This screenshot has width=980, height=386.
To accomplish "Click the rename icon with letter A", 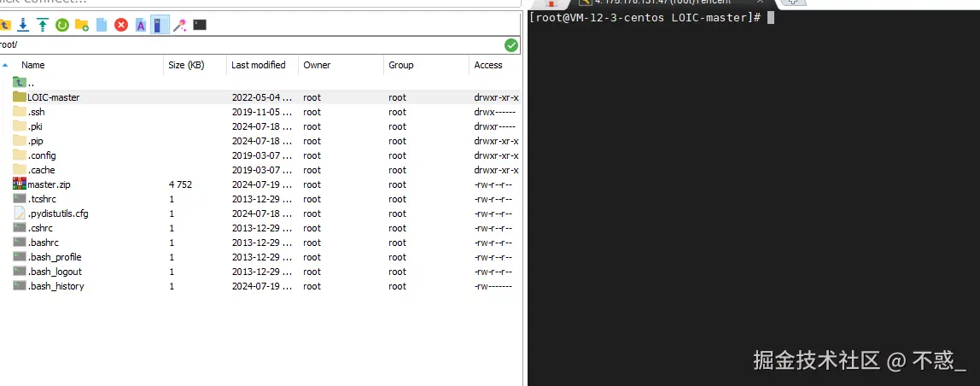I will click(141, 25).
